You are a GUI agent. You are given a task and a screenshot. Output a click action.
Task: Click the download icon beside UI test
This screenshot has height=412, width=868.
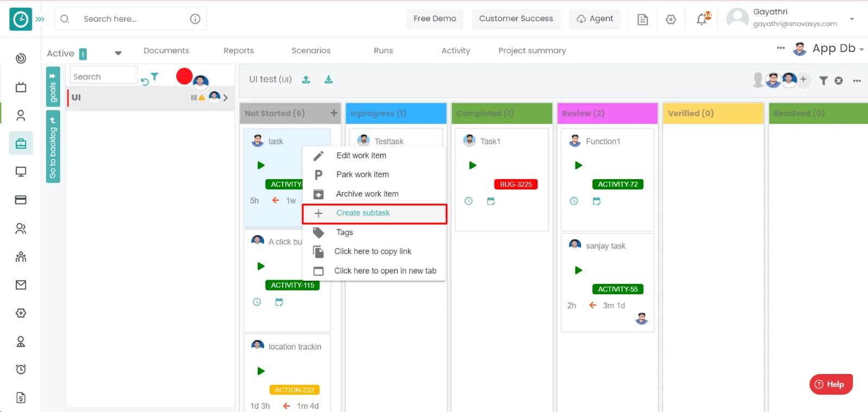tap(328, 80)
